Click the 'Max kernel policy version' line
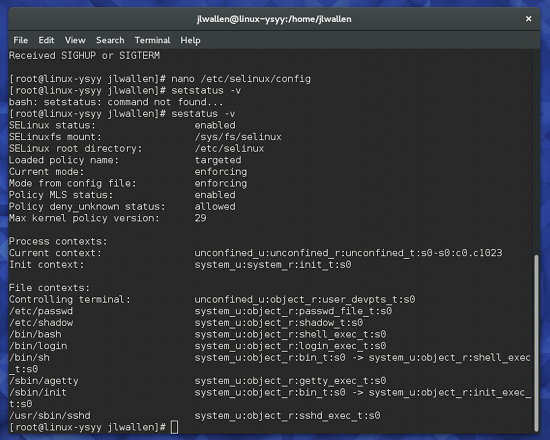 (108, 218)
